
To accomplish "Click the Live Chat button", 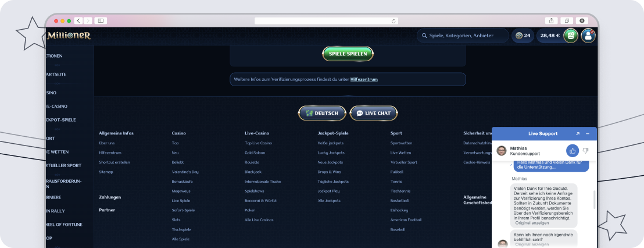I will pyautogui.click(x=374, y=113).
